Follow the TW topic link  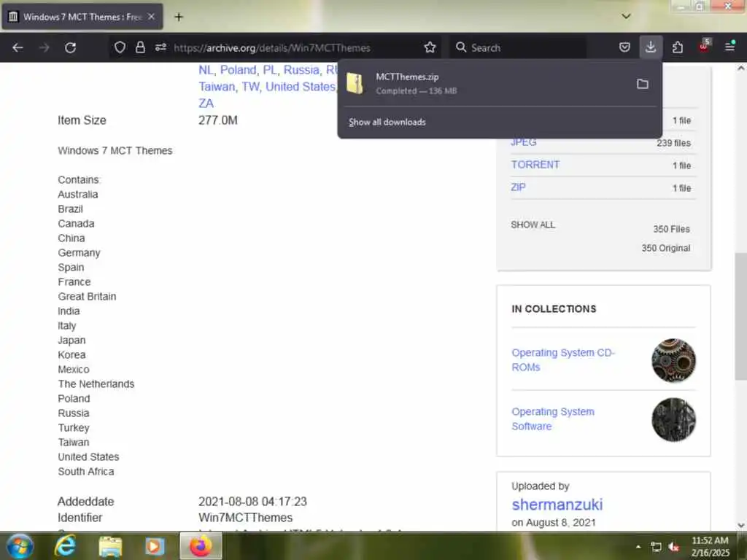coord(251,87)
